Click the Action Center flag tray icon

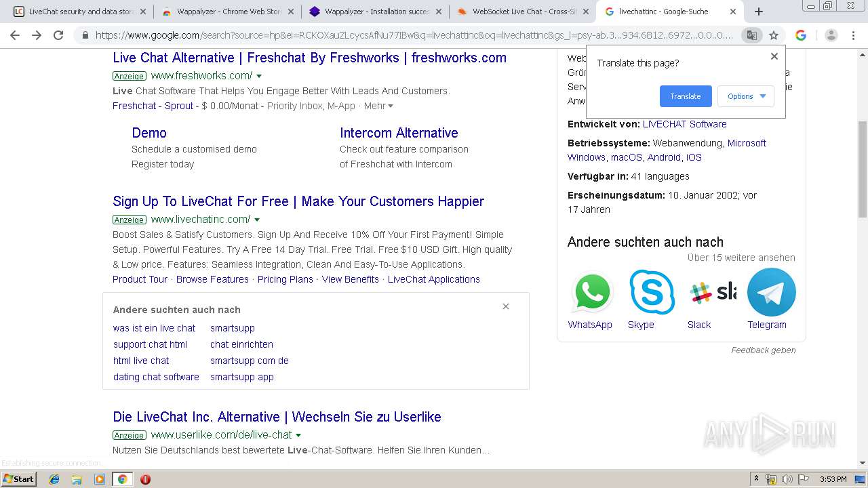pyautogui.click(x=804, y=479)
